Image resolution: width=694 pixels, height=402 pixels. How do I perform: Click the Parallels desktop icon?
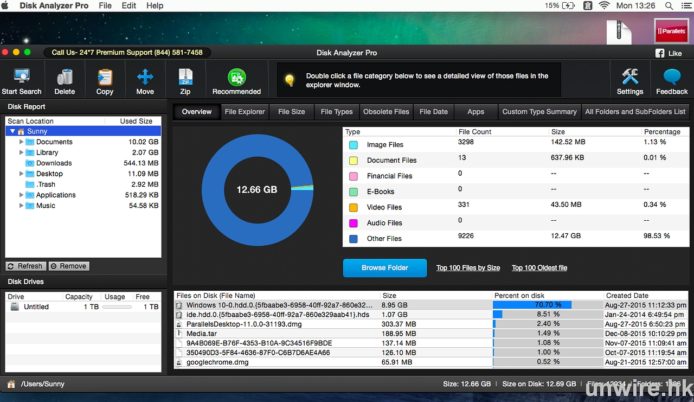point(671,31)
